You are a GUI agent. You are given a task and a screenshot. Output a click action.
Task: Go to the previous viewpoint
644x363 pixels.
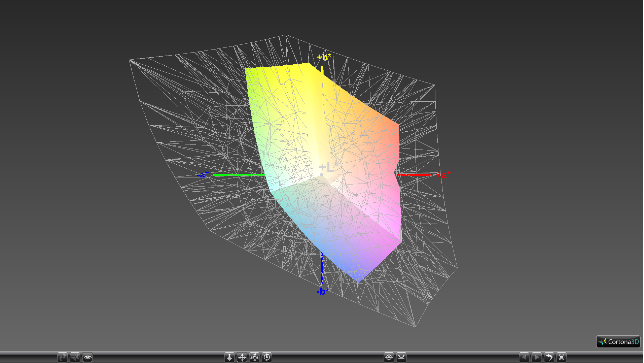[524, 357]
